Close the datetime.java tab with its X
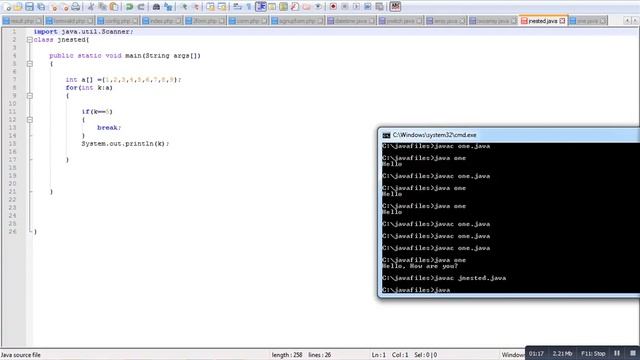 (371, 20)
